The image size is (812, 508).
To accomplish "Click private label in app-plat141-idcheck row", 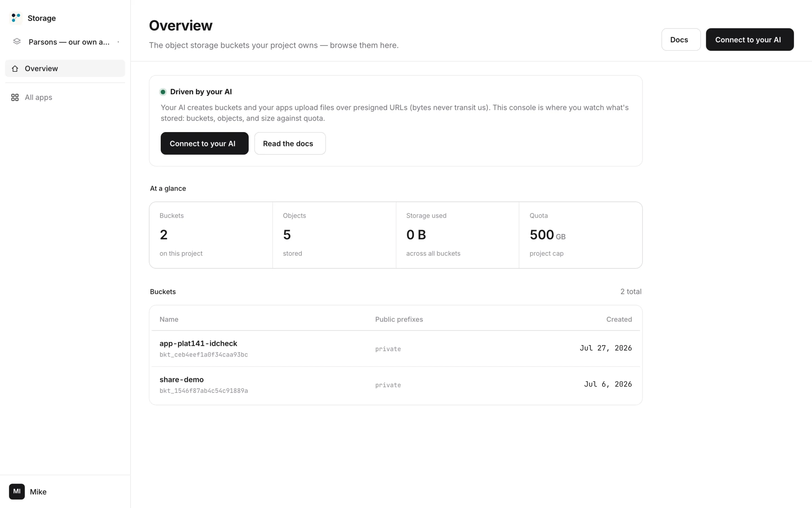I will coord(388,349).
